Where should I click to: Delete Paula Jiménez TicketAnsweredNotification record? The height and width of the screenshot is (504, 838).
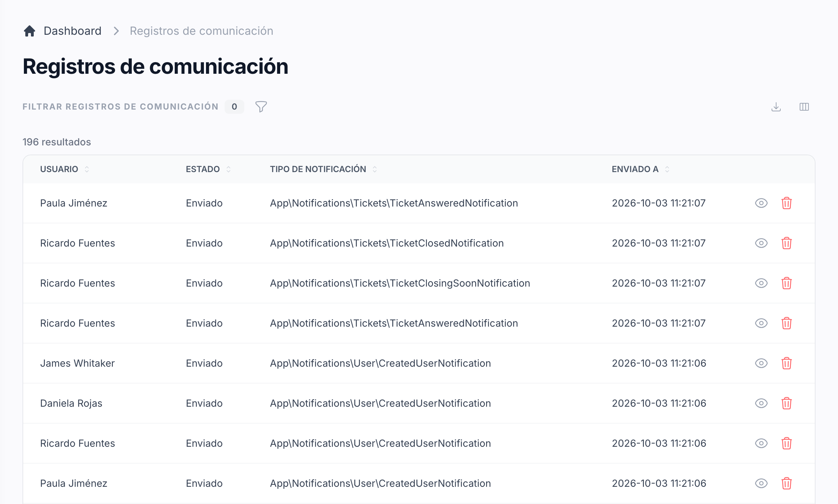tap(787, 203)
